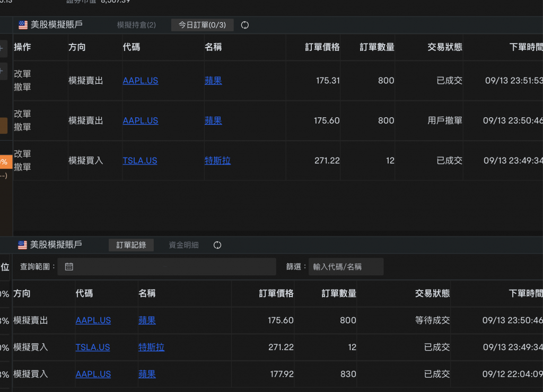
Task: Open 蘋果 link in the 175.31 order row
Action: click(213, 81)
